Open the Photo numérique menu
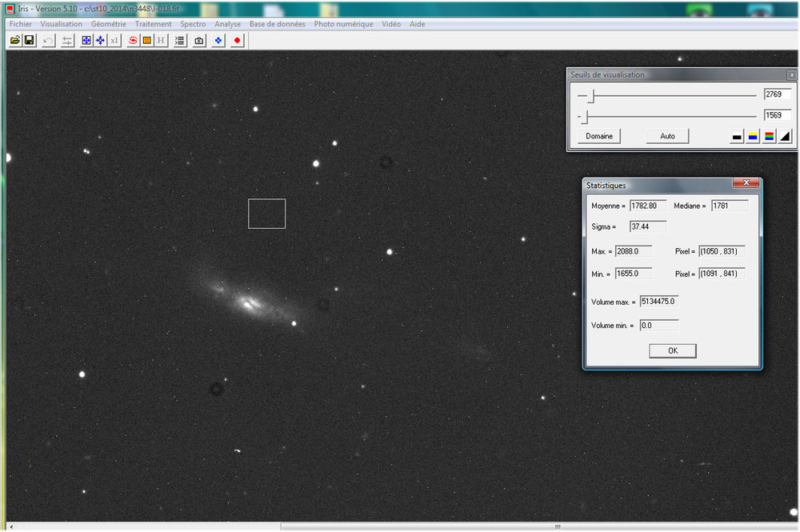Viewport: 800px width, 532px height. click(x=343, y=24)
